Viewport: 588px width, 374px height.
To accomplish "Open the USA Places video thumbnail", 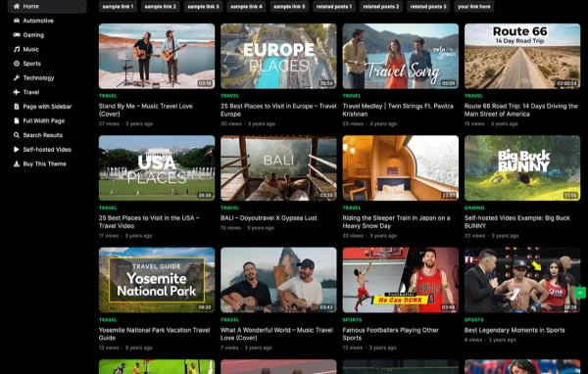I will [x=157, y=167].
